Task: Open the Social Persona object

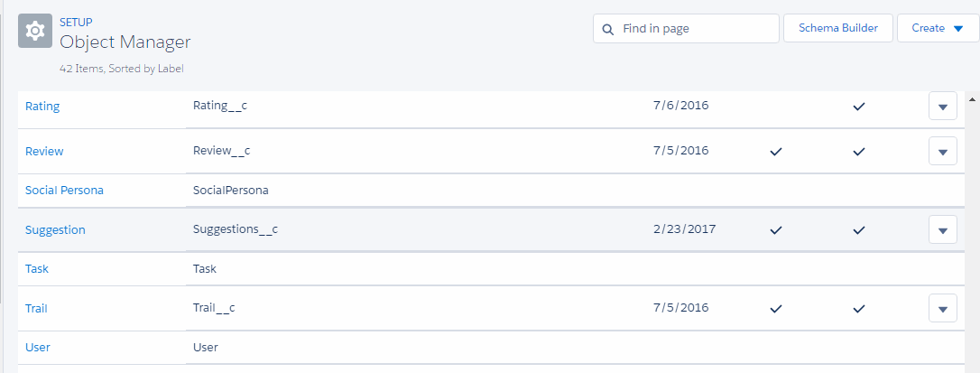Action: (64, 191)
